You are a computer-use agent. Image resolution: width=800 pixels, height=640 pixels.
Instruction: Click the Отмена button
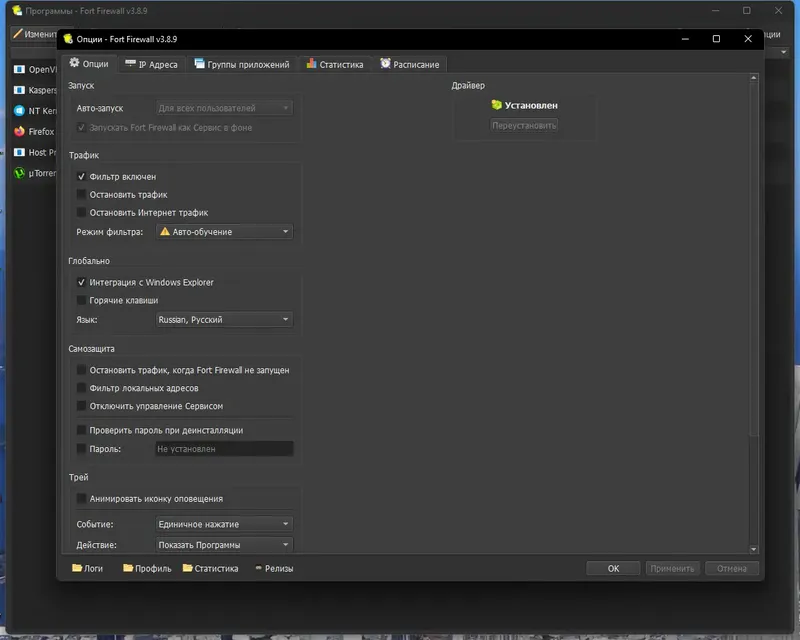tap(732, 568)
